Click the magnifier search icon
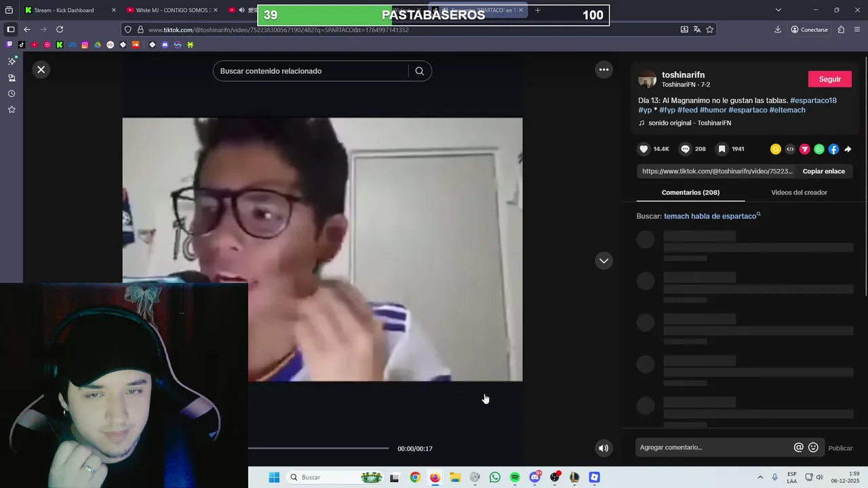The height and width of the screenshot is (488, 868). tap(419, 71)
